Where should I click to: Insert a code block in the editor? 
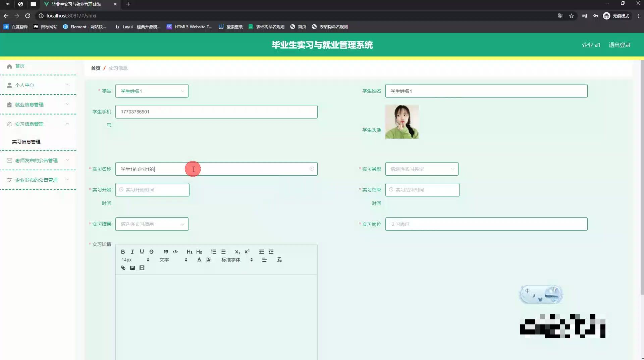(x=175, y=252)
